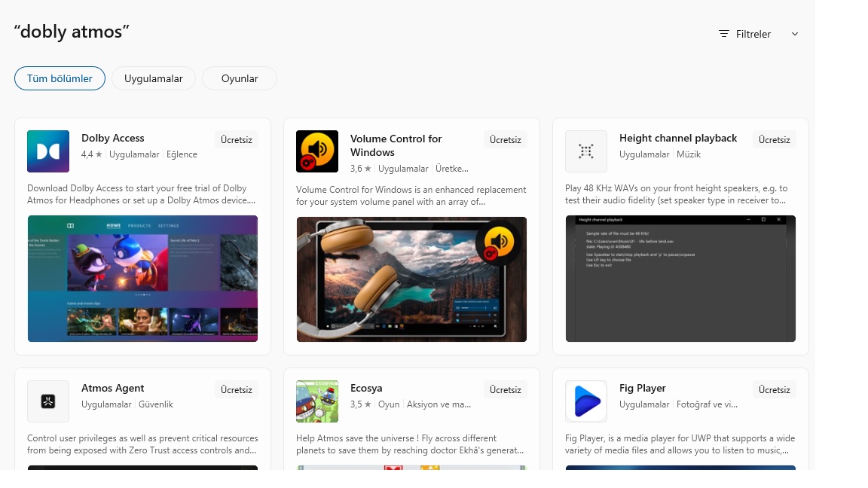Click the Dolby Access title

(x=113, y=139)
